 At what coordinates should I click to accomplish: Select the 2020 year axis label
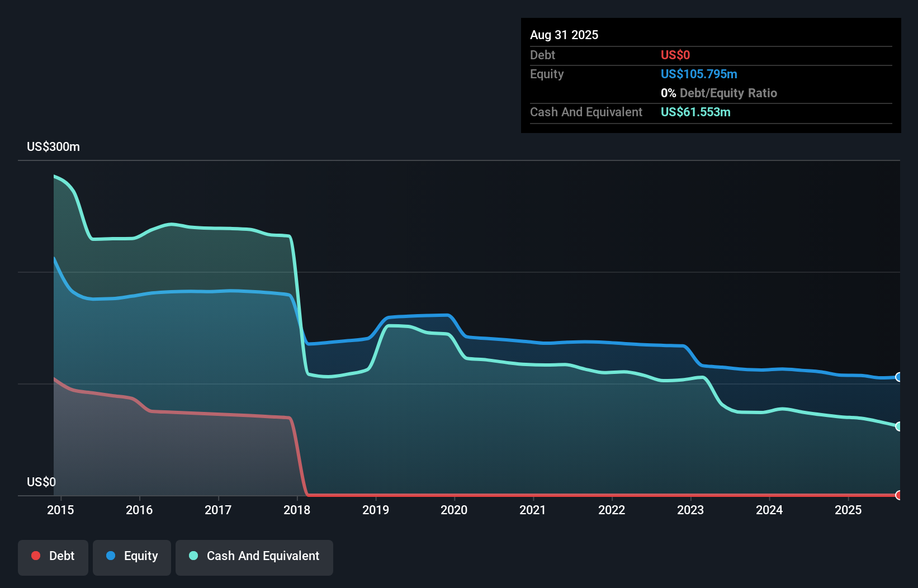pos(455,510)
